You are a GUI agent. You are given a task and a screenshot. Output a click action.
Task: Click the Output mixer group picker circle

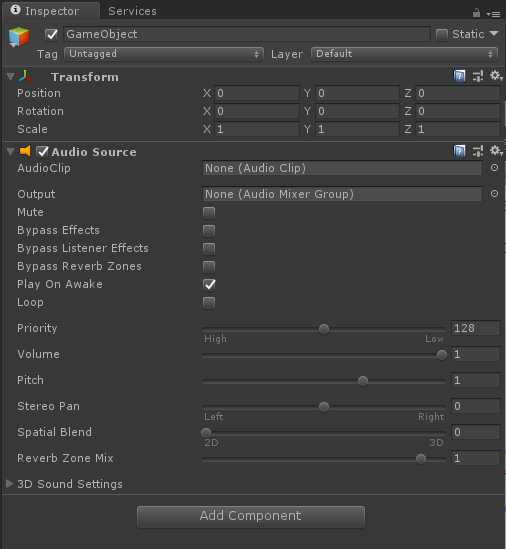click(x=494, y=194)
